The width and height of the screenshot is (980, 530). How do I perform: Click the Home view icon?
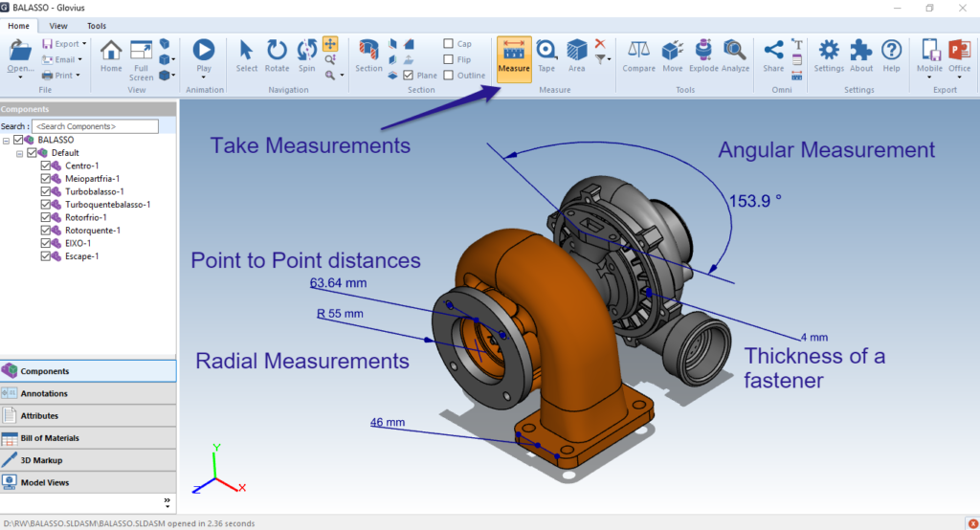coord(111,51)
